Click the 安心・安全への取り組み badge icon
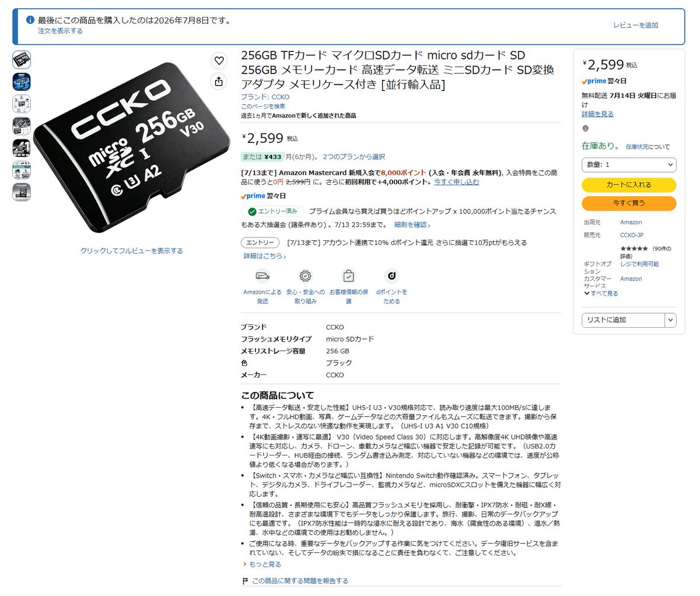The width and height of the screenshot is (700, 596). (x=305, y=276)
